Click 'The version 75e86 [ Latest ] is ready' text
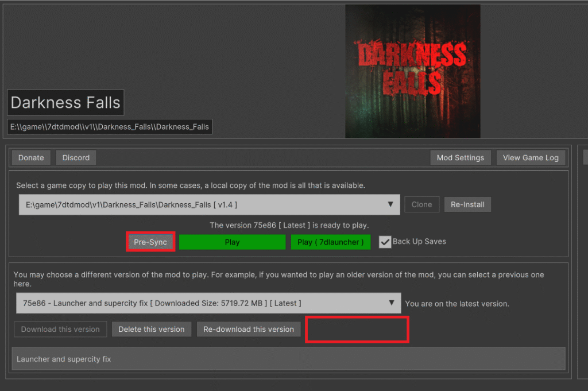 point(289,225)
